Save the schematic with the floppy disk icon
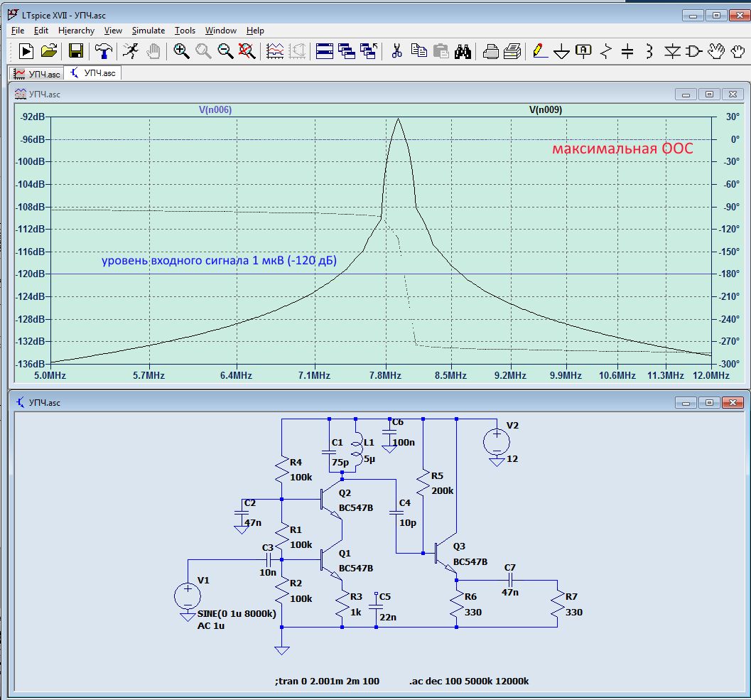This screenshot has width=751, height=700. [76, 50]
